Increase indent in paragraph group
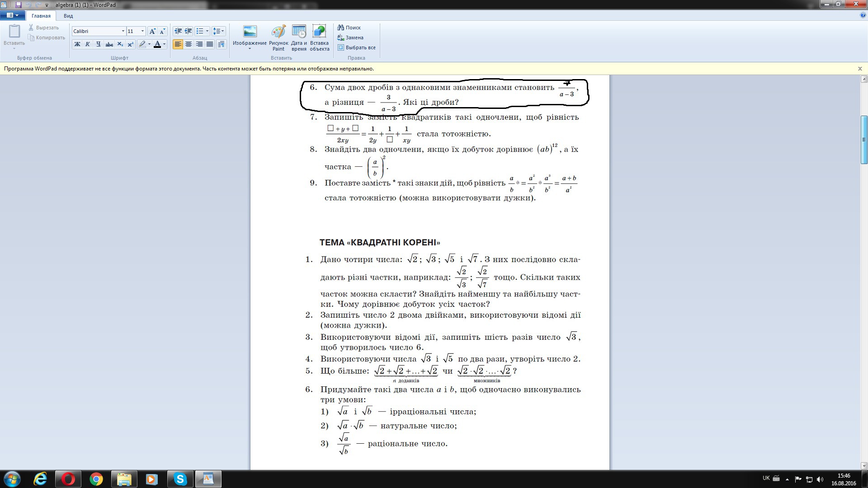868x488 pixels. click(189, 31)
